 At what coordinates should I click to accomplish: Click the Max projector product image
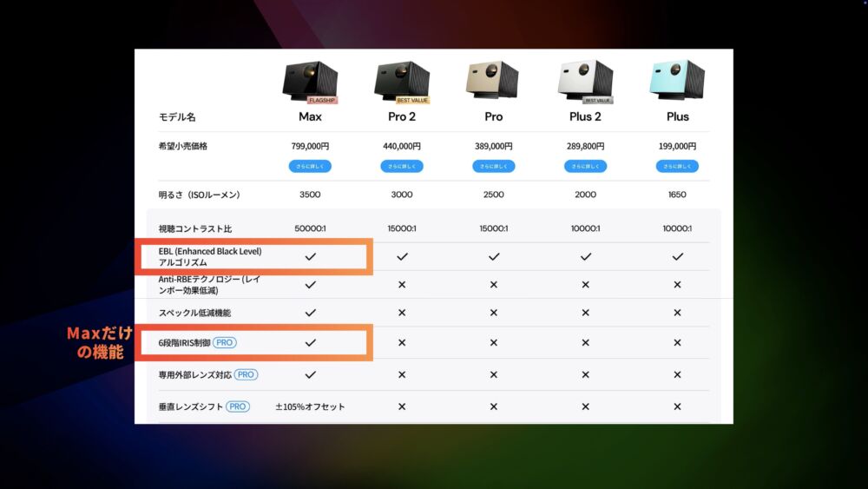310,81
